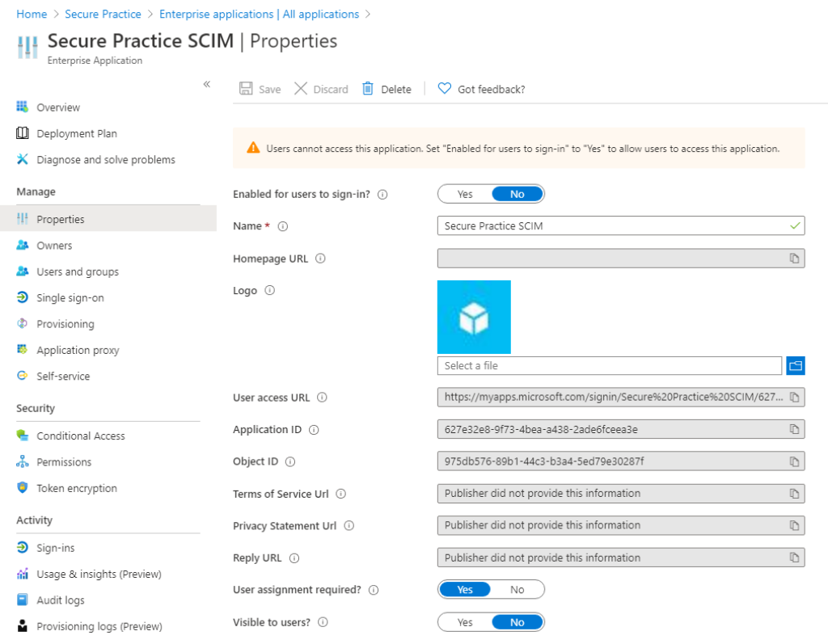828x644 pixels.
Task: Open the logo file browser
Action: [796, 365]
